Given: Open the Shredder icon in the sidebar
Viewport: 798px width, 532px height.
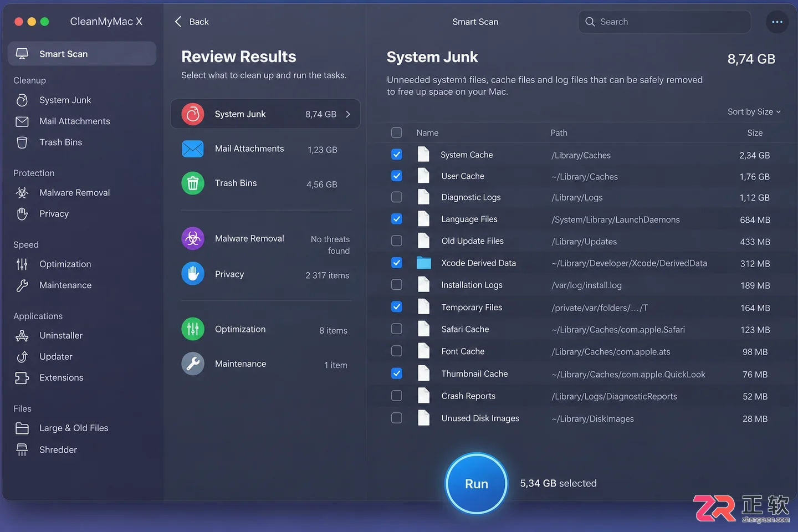Looking at the screenshot, I should click(22, 449).
